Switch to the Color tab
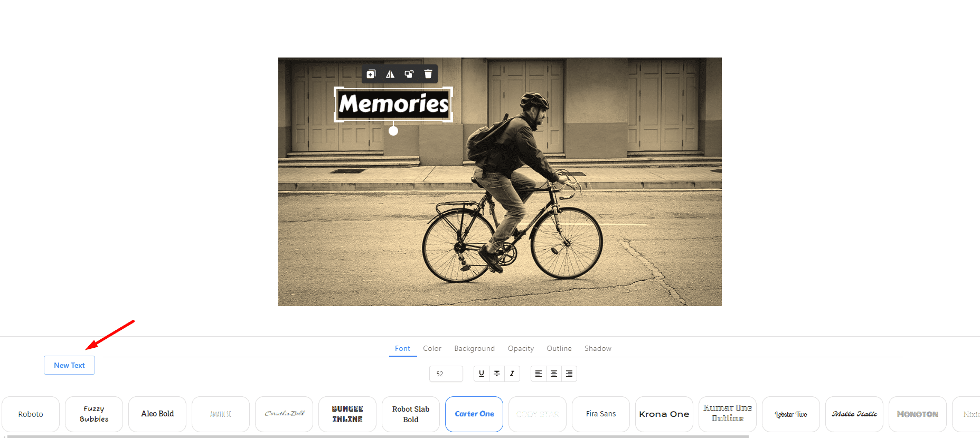Screen dimensions: 980x438 click(x=432, y=349)
